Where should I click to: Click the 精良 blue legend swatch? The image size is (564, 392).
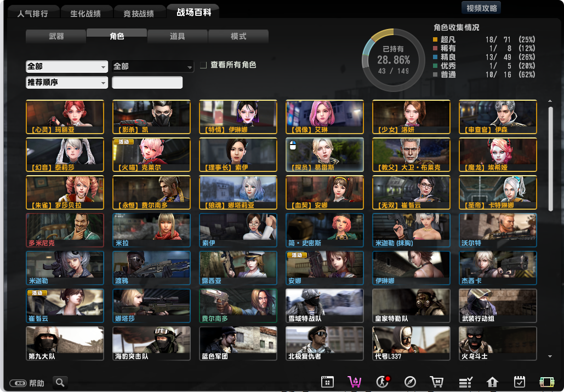[x=435, y=57]
